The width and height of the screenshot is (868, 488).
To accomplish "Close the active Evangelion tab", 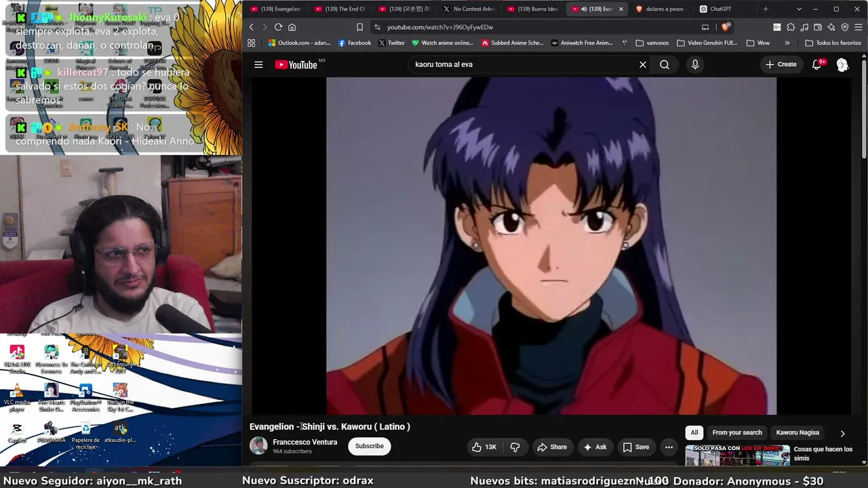I will tap(620, 9).
